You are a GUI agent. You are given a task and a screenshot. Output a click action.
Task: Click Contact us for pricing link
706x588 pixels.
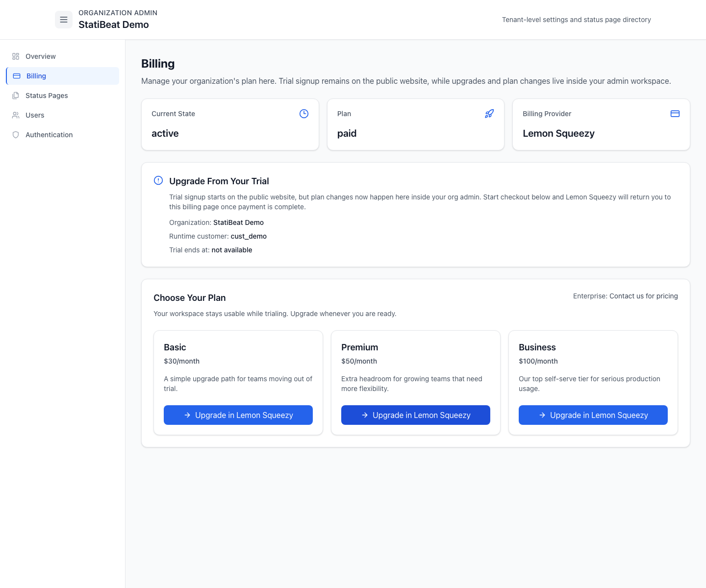pyautogui.click(x=643, y=296)
